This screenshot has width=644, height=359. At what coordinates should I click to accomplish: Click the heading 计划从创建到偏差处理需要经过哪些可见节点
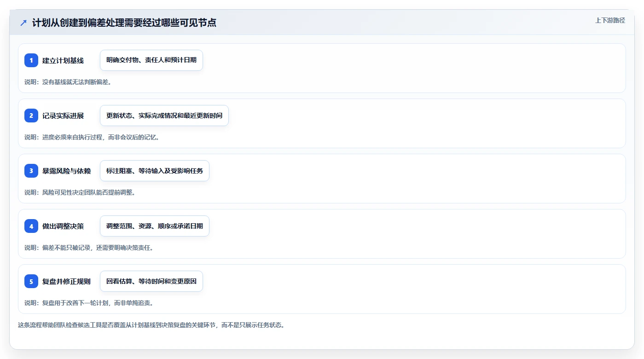pos(124,23)
